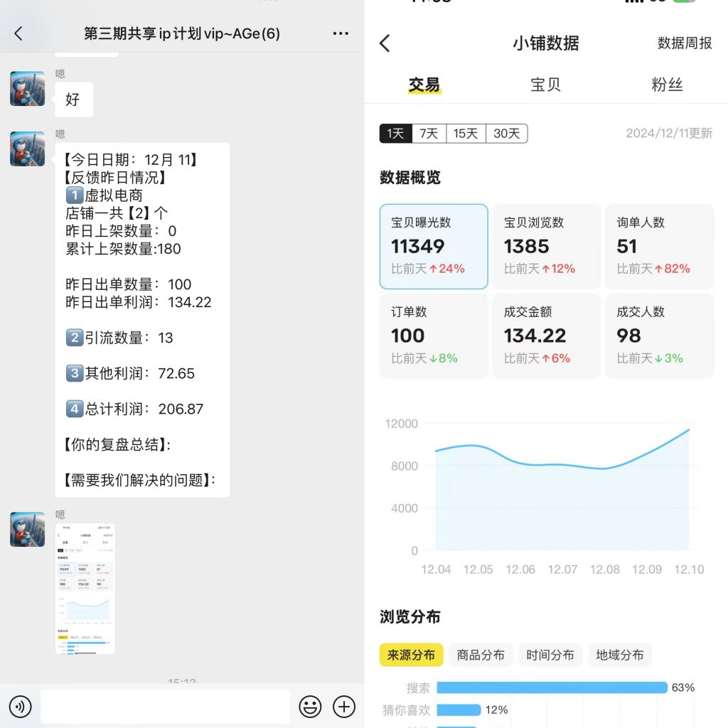The width and height of the screenshot is (728, 728).
Task: Select the 宝贝曝光数 data card
Action: coord(434,246)
